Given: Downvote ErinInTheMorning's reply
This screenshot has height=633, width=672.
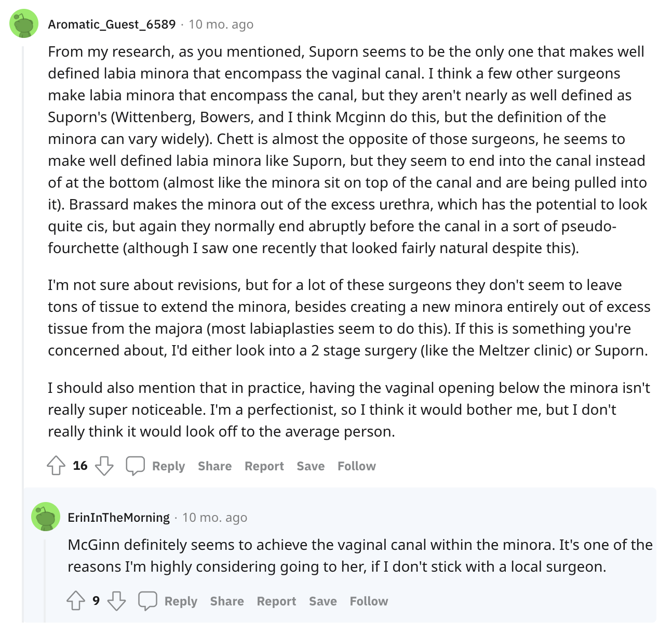Looking at the screenshot, I should [116, 601].
